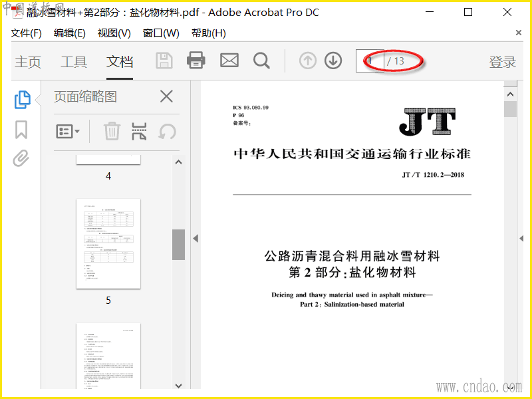Click the page 4 label
Image resolution: width=532 pixels, height=399 pixels.
[108, 176]
